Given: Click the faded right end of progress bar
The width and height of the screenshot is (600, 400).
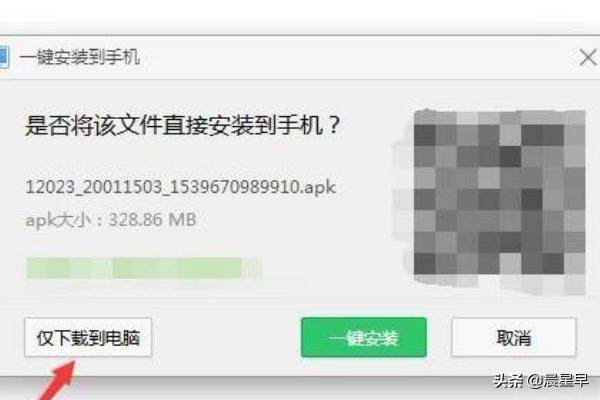Looking at the screenshot, I should pos(253,268).
